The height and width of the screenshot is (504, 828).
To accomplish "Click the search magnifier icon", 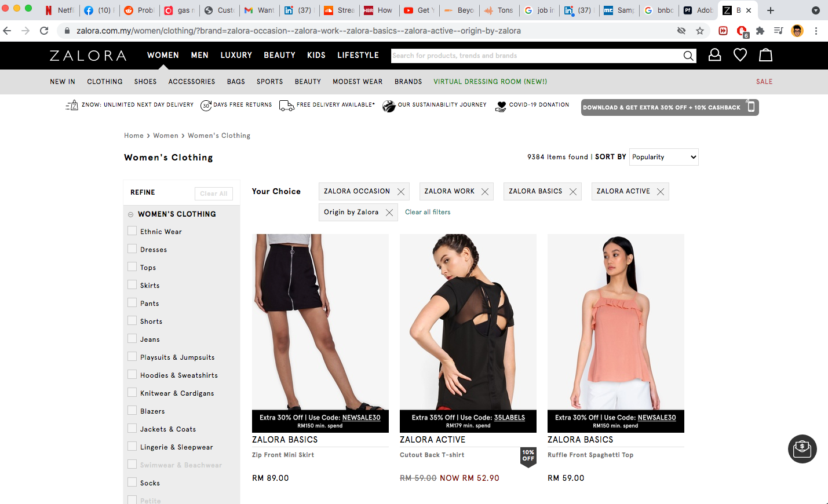I will pos(688,56).
